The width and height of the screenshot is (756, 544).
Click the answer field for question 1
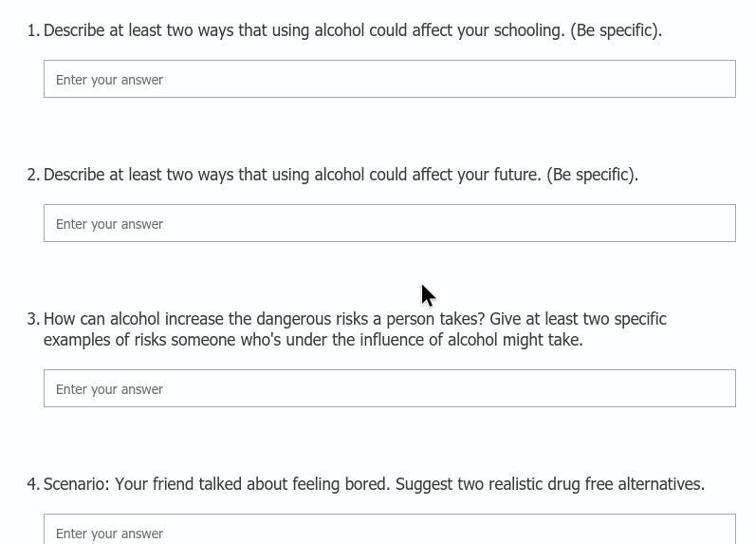coord(390,79)
